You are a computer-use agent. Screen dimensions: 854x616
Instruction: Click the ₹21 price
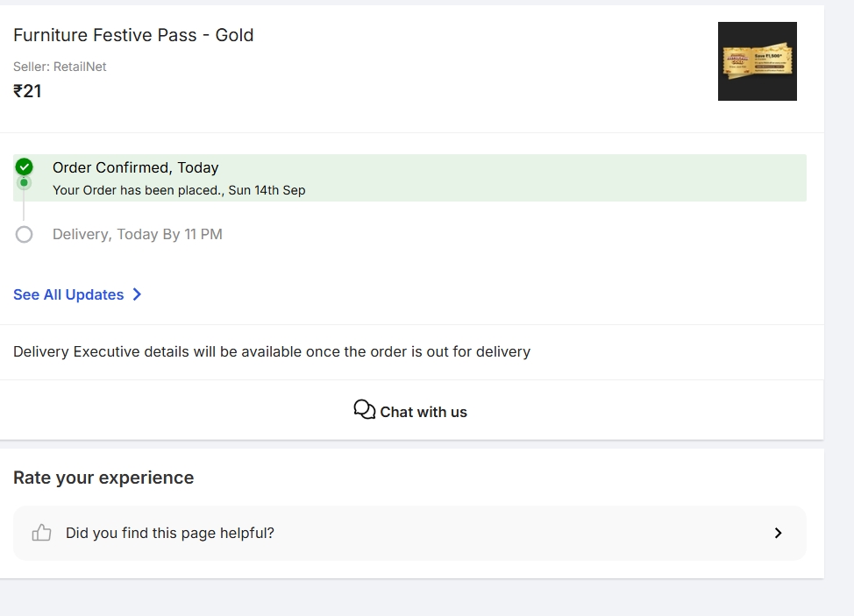click(x=27, y=91)
